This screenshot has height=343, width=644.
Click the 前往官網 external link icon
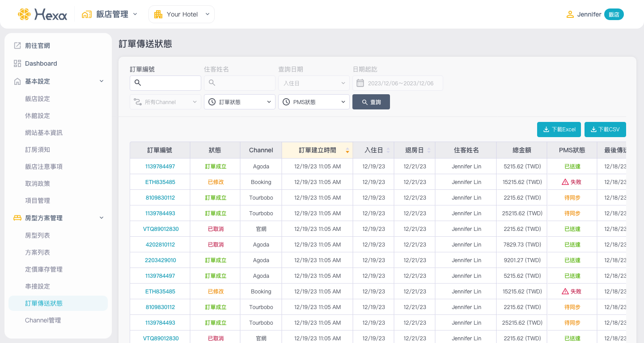point(17,46)
